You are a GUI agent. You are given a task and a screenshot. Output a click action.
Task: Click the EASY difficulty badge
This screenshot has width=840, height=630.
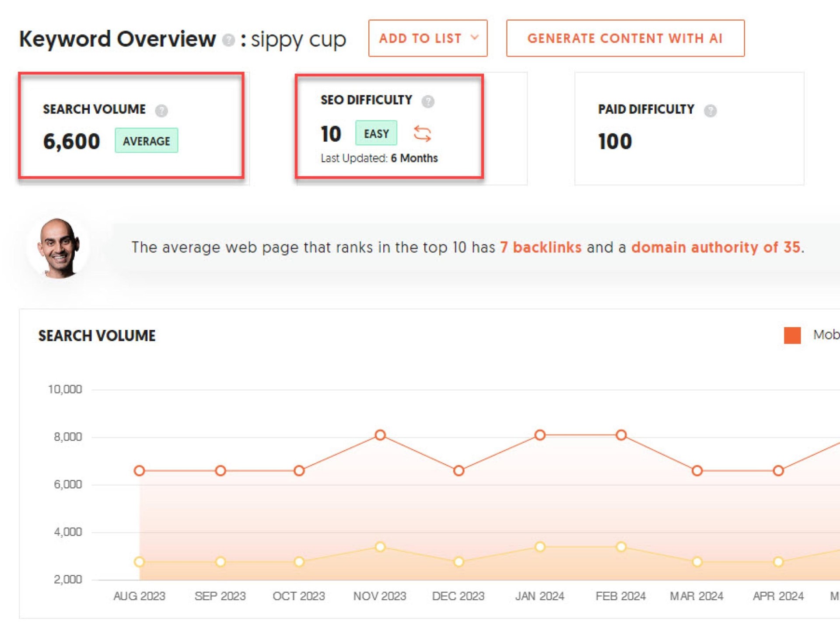point(376,133)
